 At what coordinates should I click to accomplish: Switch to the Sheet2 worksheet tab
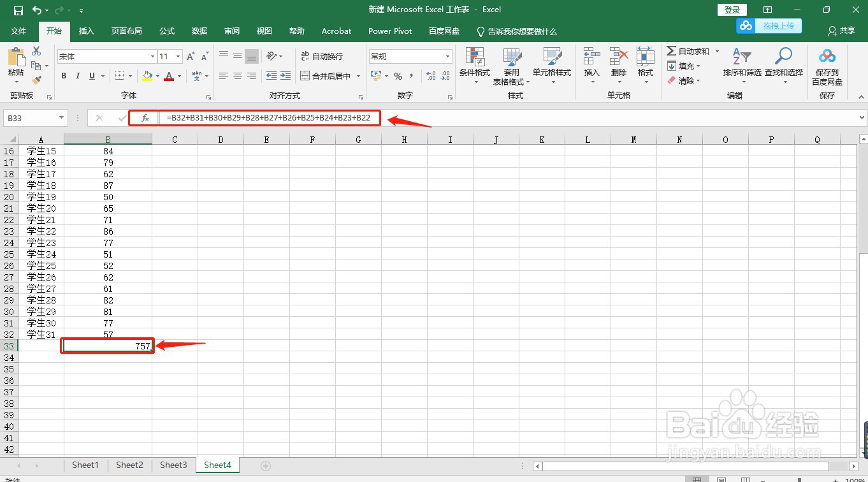pyautogui.click(x=129, y=465)
